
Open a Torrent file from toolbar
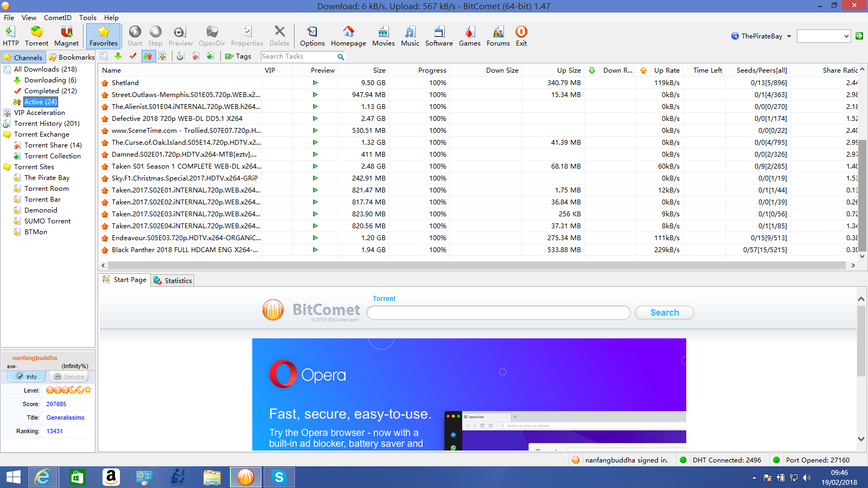point(36,36)
